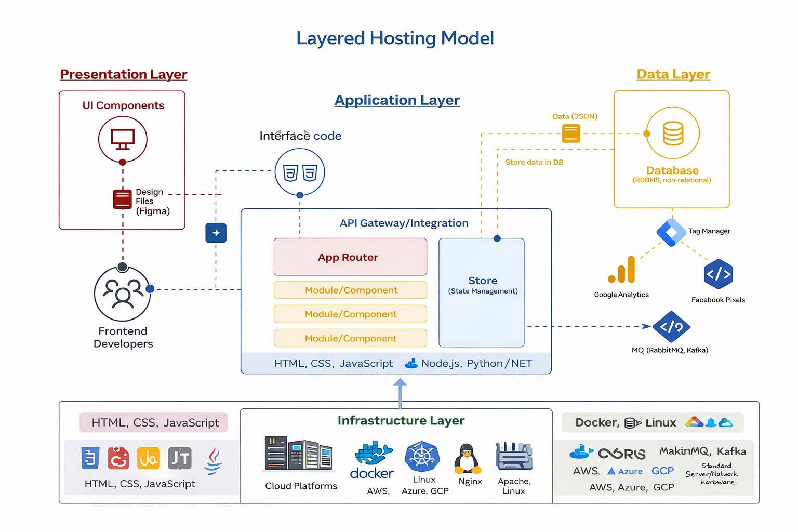The height and width of the screenshot is (532, 798).
Task: Click the Kubernetes wheel icon
Action: [422, 457]
